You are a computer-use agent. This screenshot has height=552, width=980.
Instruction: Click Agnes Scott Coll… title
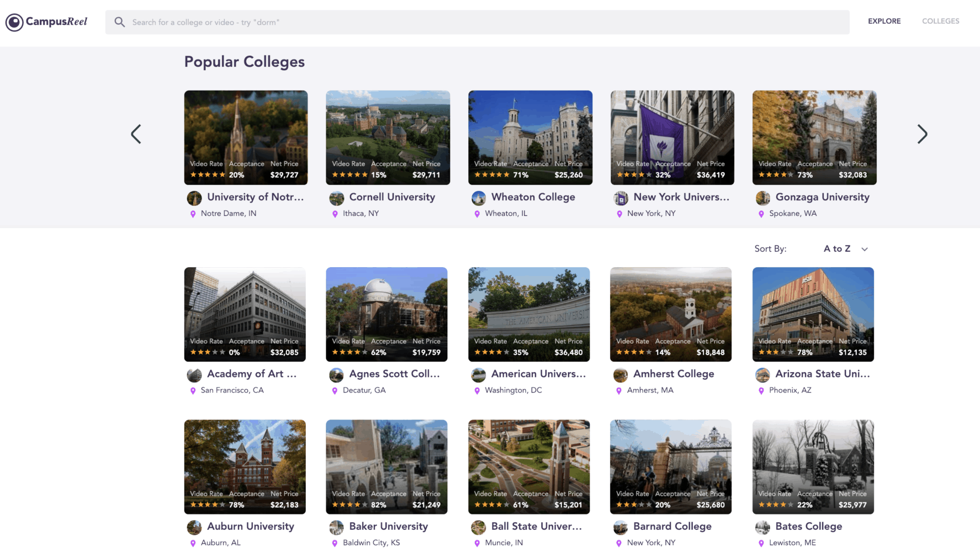395,374
